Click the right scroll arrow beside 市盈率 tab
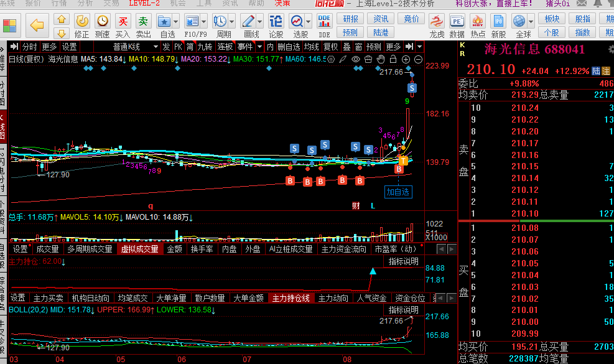Screen dimensions: 614x364 pyautogui.click(x=452, y=249)
